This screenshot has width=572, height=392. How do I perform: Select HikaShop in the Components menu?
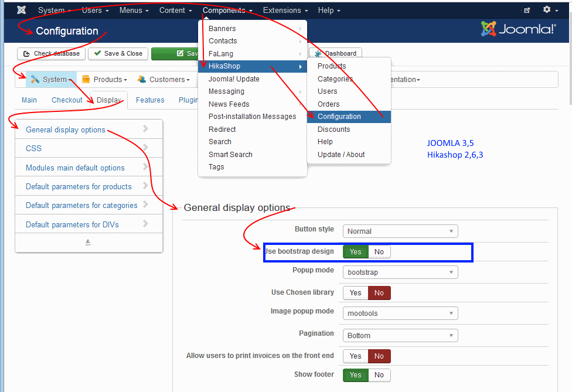pyautogui.click(x=253, y=66)
